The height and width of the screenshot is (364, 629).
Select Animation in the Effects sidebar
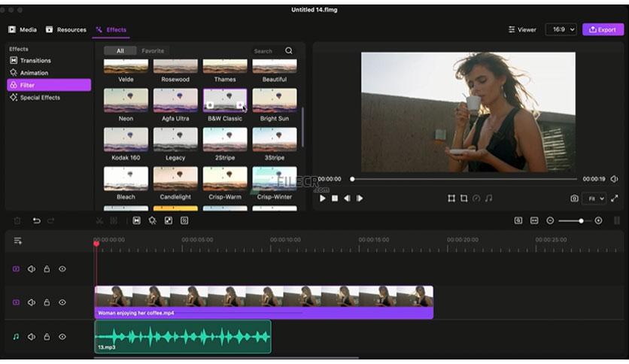(29, 73)
